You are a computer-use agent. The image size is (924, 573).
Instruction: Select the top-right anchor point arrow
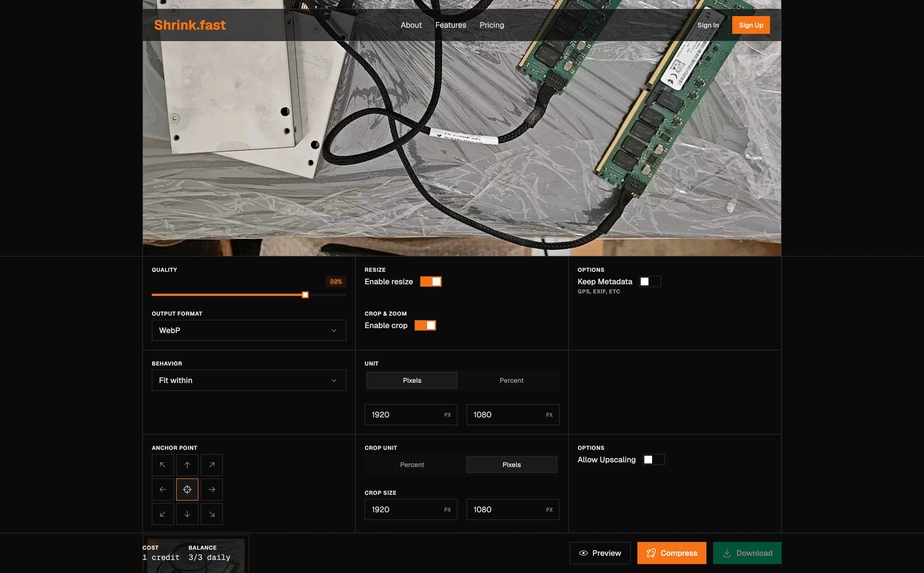point(211,465)
